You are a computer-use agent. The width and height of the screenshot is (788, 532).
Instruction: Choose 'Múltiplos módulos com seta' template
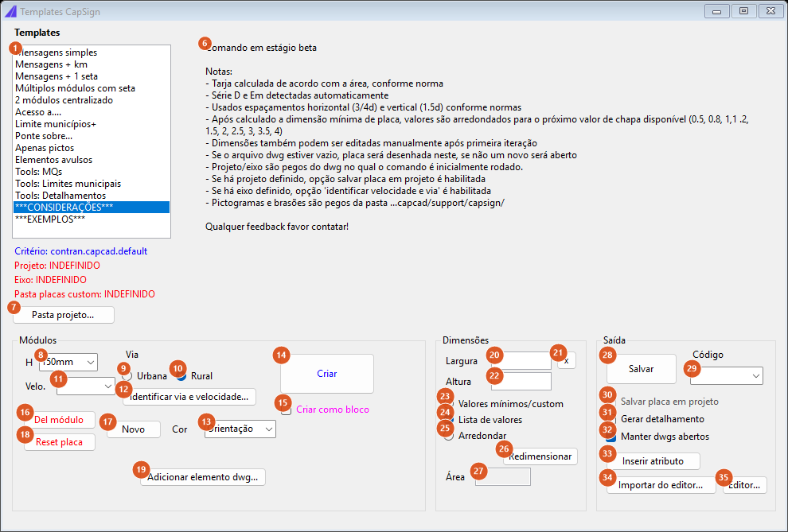pos(92,88)
